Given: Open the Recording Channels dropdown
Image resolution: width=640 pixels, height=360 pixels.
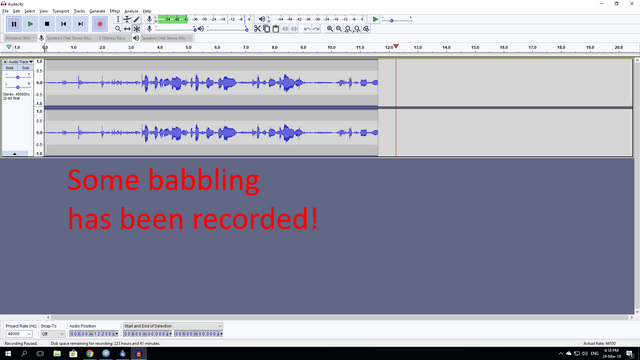Looking at the screenshot, I should click(115, 38).
